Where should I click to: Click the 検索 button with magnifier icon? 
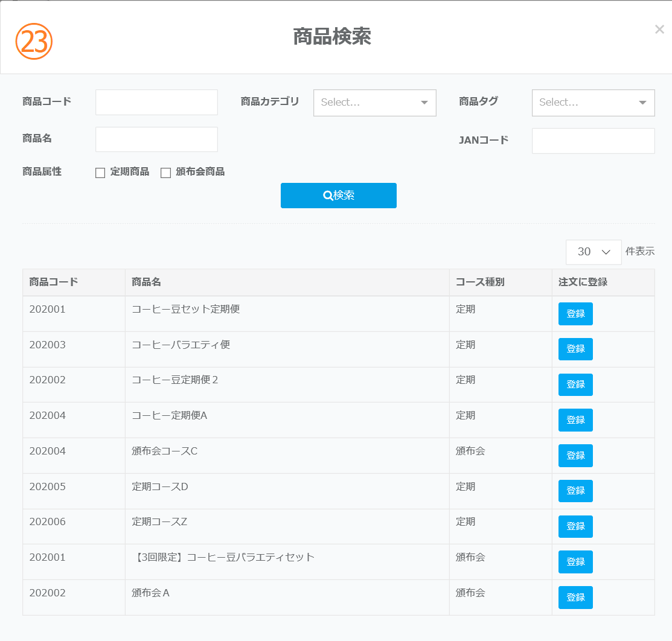tap(338, 196)
